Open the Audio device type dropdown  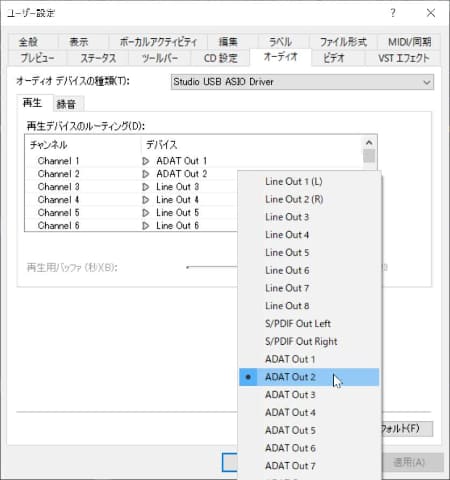point(302,82)
